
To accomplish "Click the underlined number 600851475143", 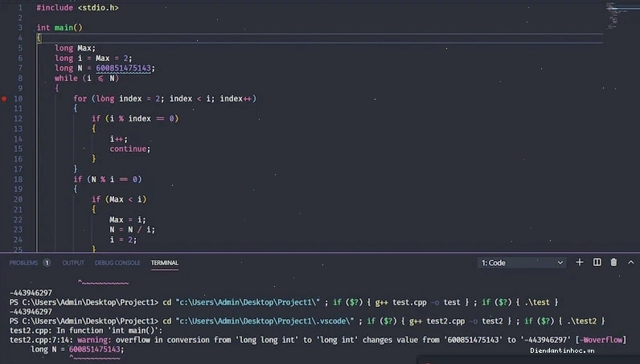I will click(x=123, y=68).
